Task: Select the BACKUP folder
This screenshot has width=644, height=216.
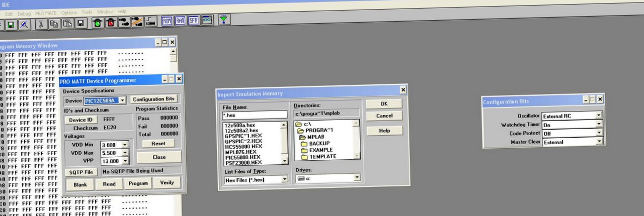Action: (x=316, y=143)
